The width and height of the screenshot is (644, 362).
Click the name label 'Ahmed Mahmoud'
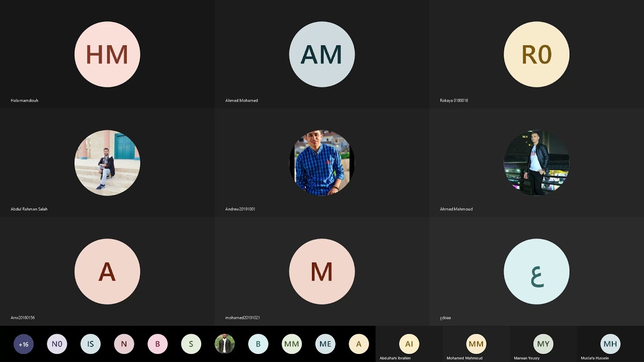pos(456,209)
